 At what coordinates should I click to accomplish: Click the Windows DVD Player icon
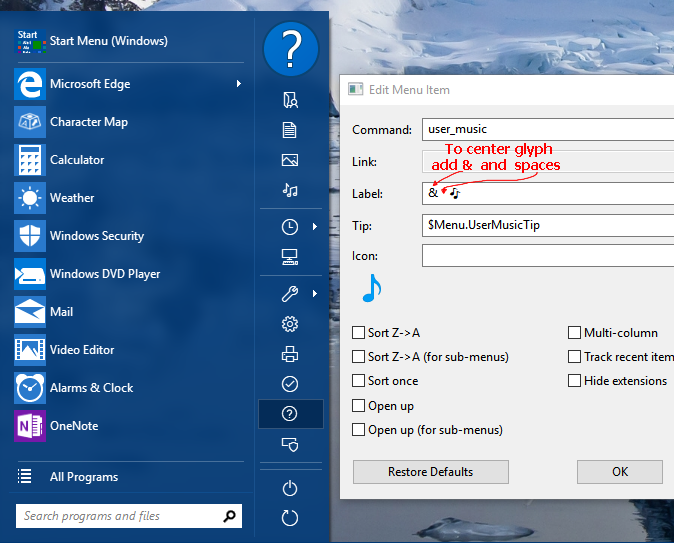point(30,274)
